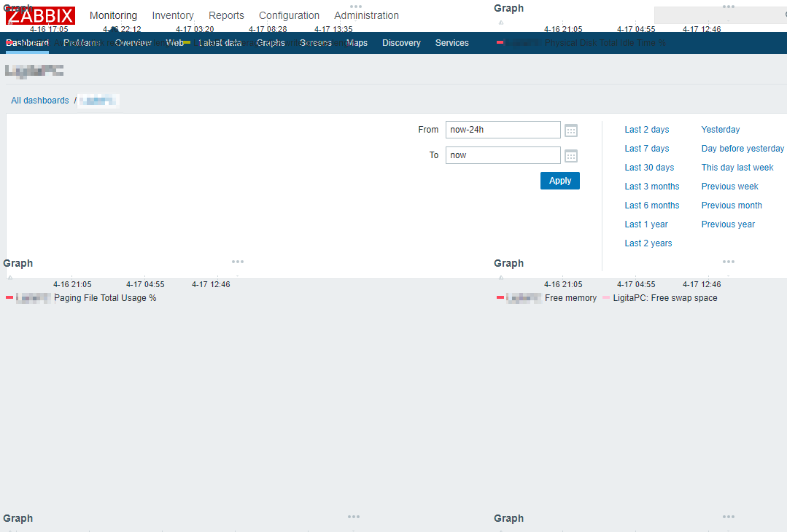This screenshot has height=532, width=787.
Task: Choose the Previous month range
Action: coord(732,206)
